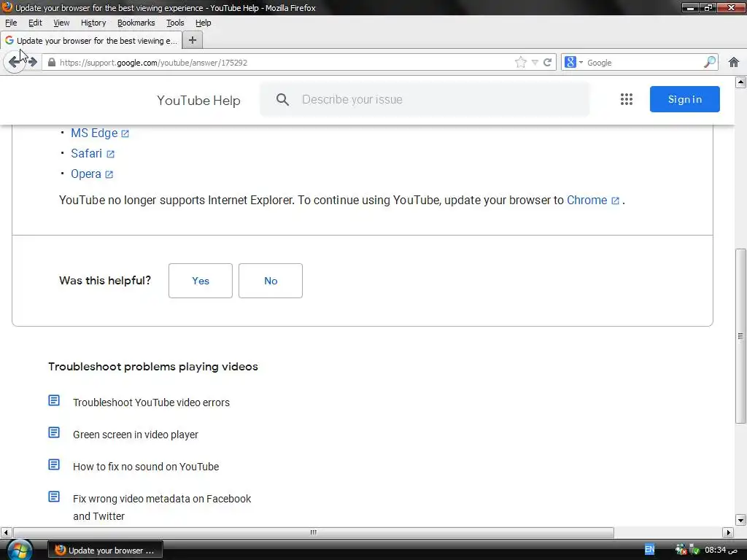Click article icon for Fix wrong video metadata
747x560 pixels.
(x=54, y=497)
